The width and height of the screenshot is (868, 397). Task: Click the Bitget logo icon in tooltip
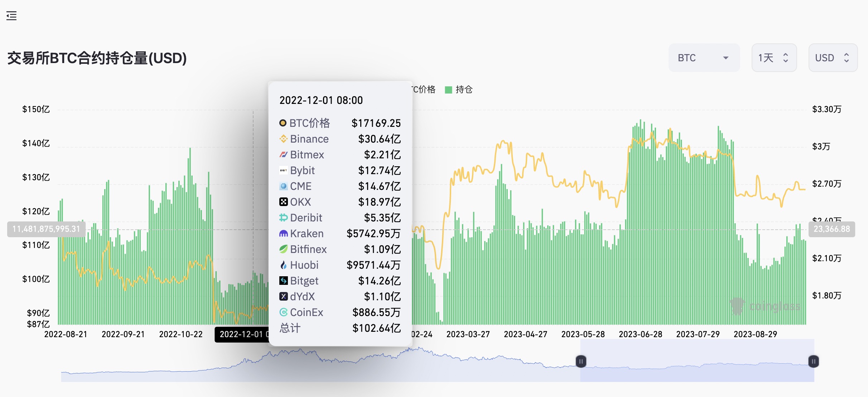(x=283, y=281)
